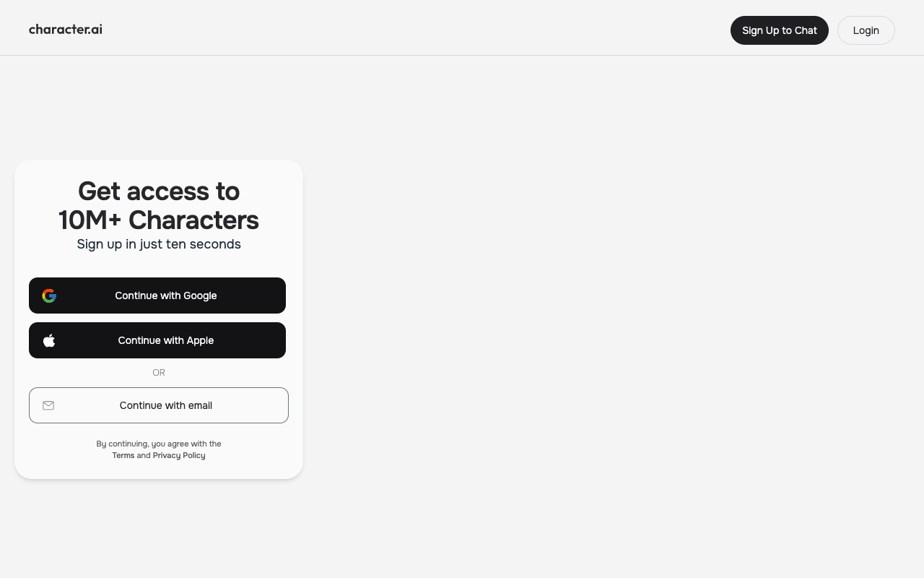Select the Sign Up to Chat button

[780, 30]
